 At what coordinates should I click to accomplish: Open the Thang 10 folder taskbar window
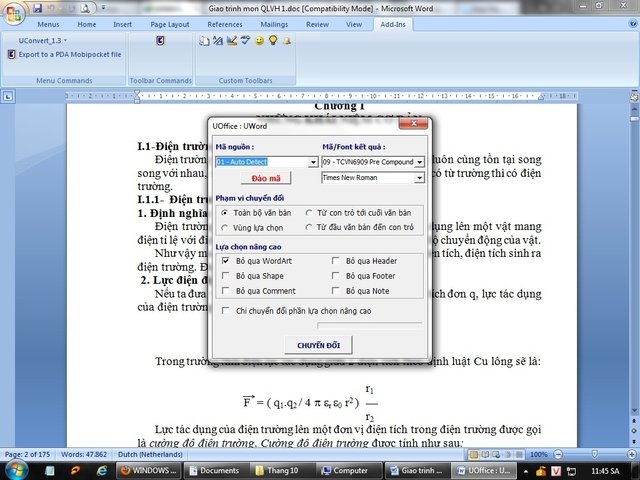[282, 471]
